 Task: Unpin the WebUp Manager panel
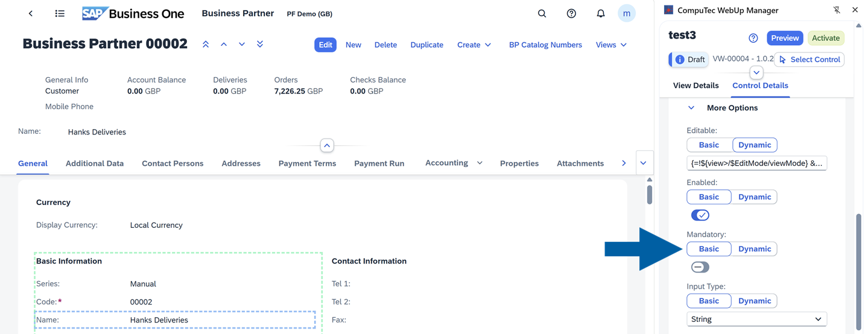click(836, 10)
